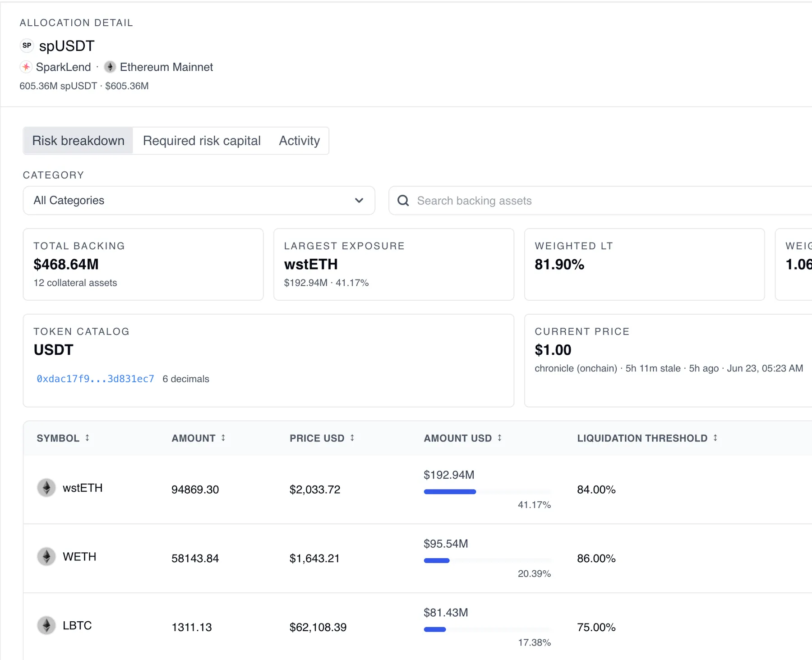Click the WETH row token icon

point(46,557)
